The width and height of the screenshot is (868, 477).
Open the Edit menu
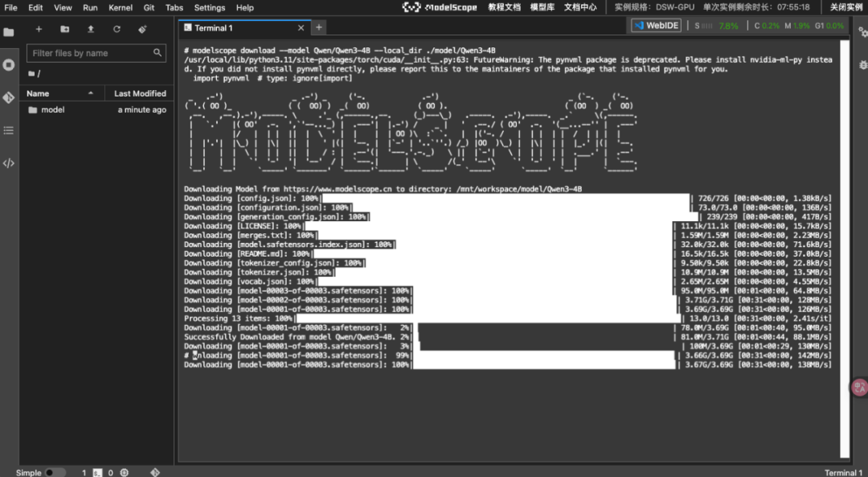(35, 8)
